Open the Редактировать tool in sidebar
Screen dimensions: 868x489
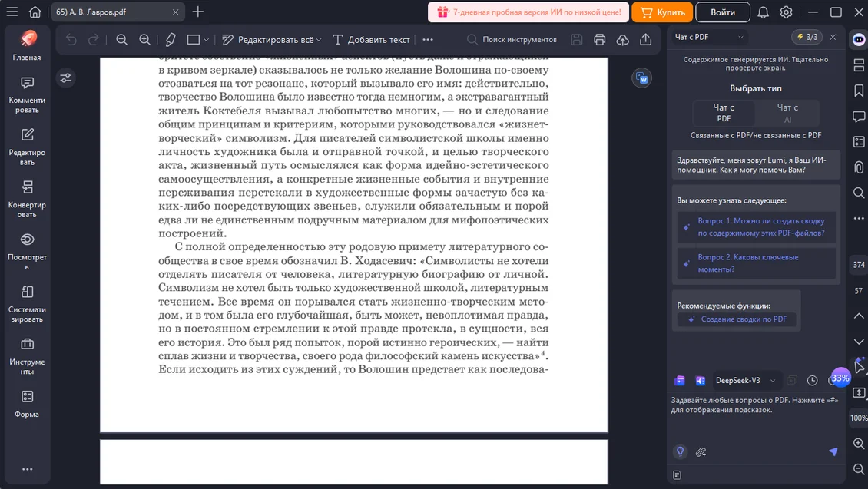coord(27,147)
